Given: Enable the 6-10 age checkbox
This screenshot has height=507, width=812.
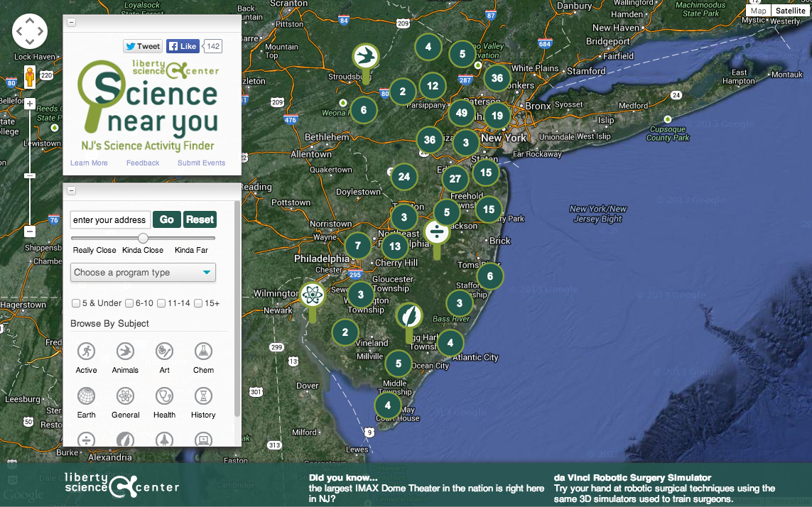Looking at the screenshot, I should 129,303.
